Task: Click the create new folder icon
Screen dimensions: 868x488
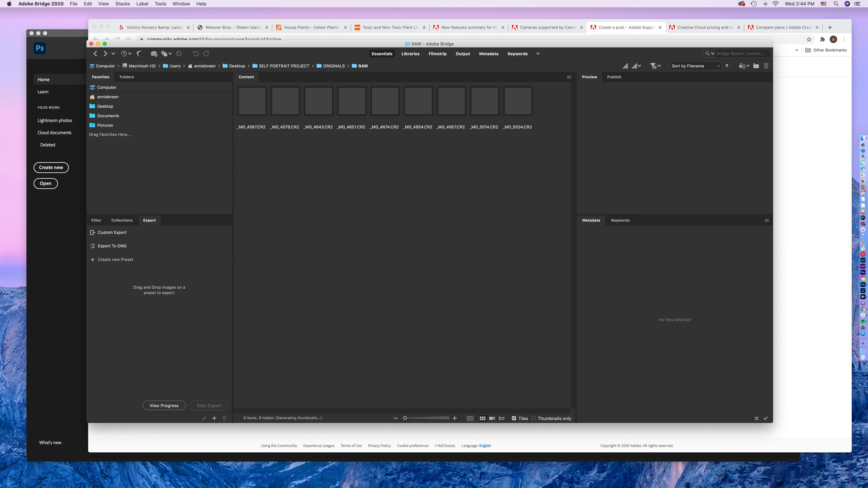Action: pos(756,66)
